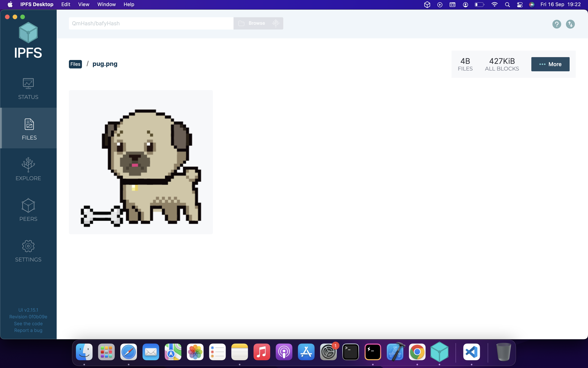
Task: Open Google Chrome from the dock
Action: [417, 352]
